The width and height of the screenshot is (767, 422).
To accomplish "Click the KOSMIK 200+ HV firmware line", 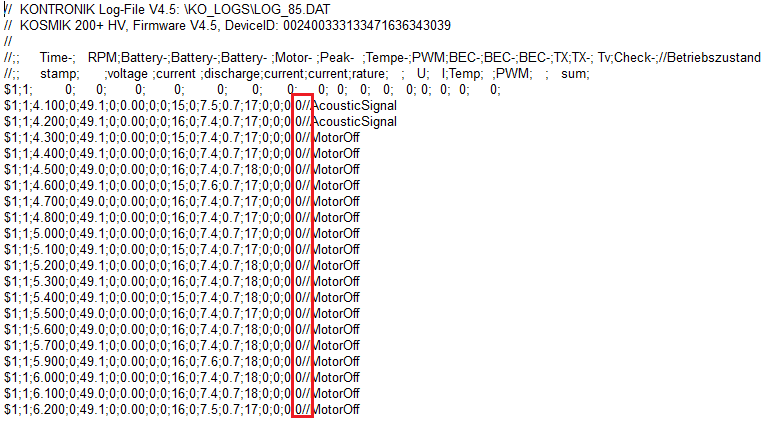I will 227,25.
